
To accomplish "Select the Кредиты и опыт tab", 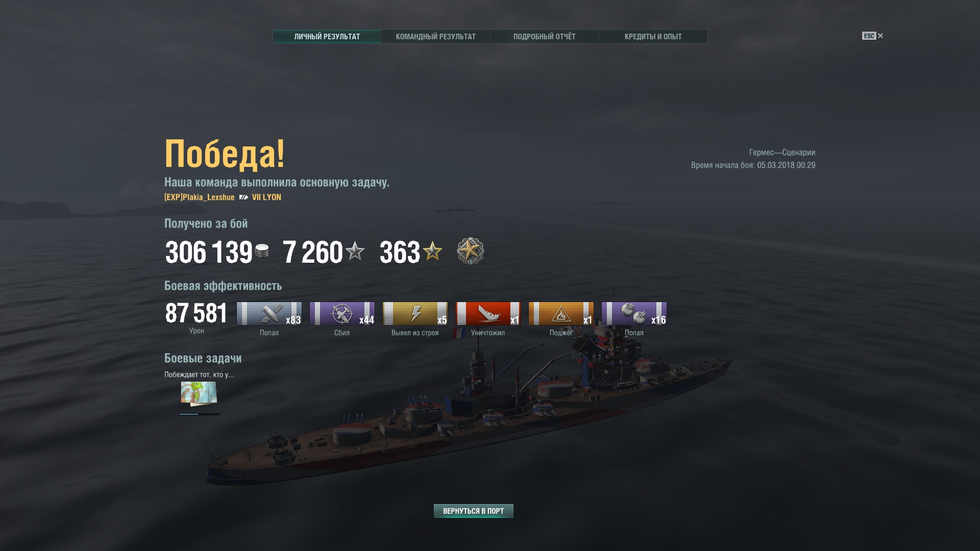I will pyautogui.click(x=653, y=37).
